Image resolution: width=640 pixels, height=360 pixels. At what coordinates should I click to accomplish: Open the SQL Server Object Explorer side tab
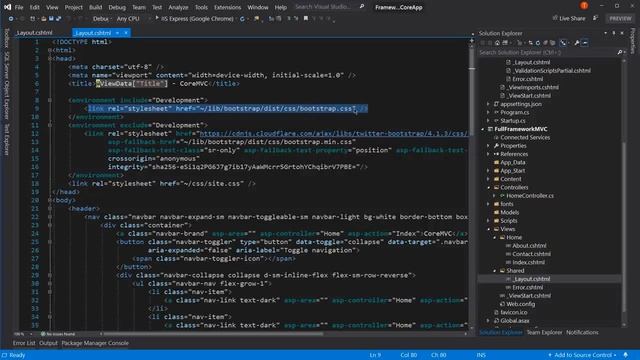point(7,85)
